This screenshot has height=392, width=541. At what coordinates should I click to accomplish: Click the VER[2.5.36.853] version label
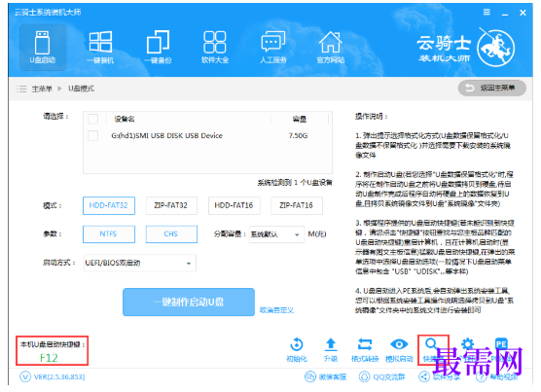pos(59,376)
